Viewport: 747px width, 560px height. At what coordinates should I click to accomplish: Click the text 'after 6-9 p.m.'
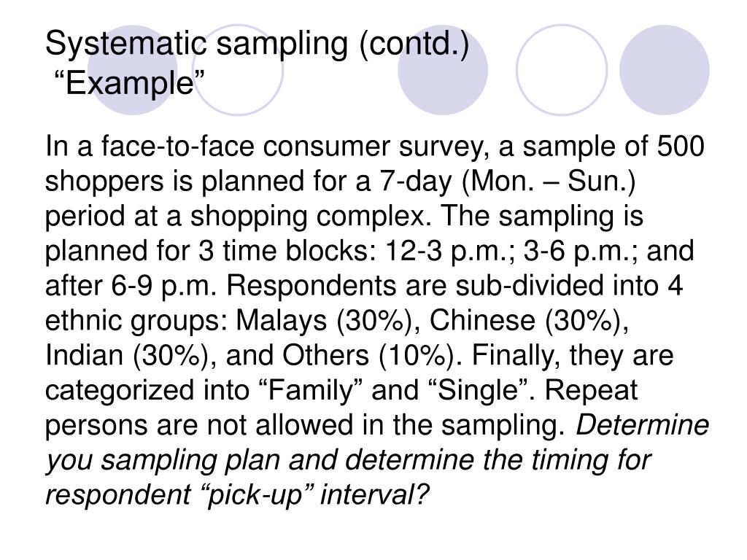point(131,287)
